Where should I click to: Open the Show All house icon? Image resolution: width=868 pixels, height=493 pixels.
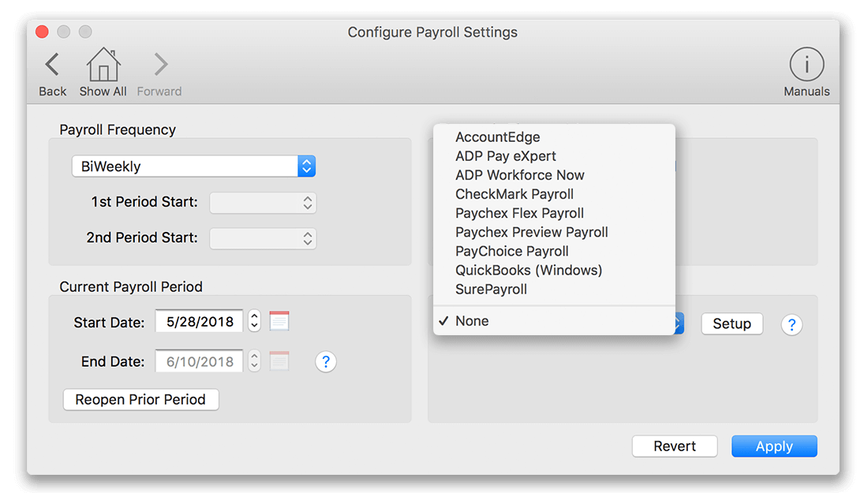coord(103,65)
